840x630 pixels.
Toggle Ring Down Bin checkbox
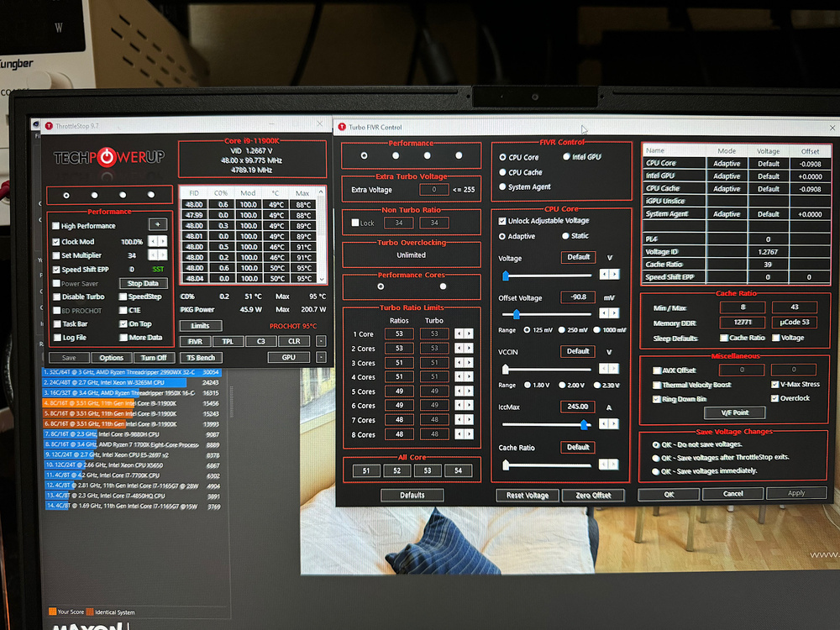click(656, 399)
